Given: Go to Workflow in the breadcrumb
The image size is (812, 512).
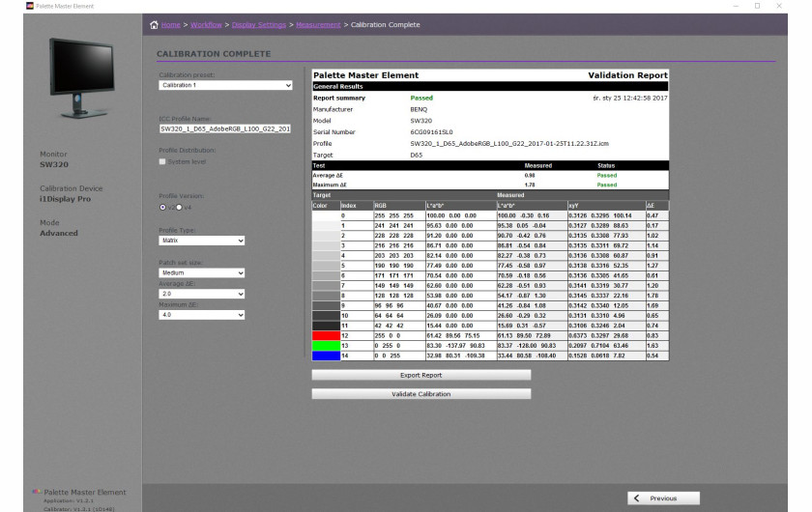Looking at the screenshot, I should pos(206,24).
